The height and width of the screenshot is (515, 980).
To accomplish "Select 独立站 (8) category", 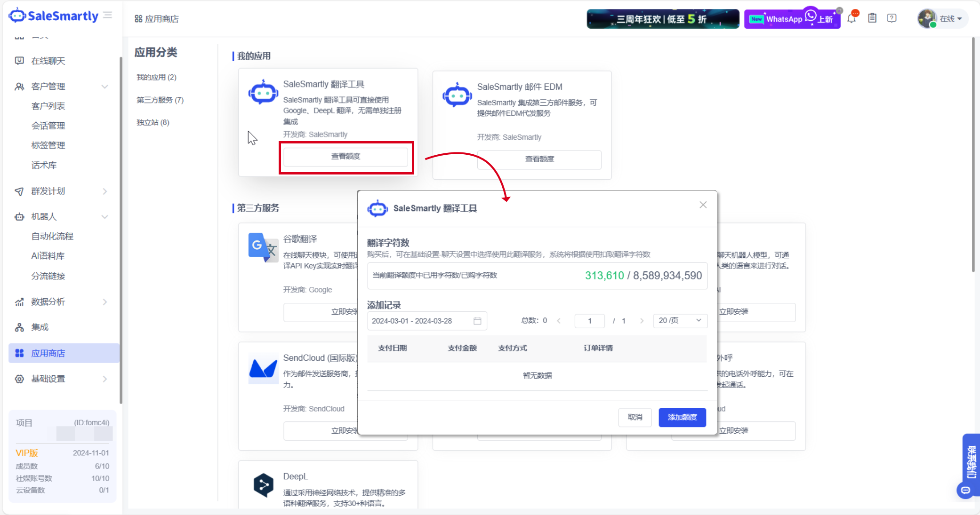I will click(x=153, y=123).
